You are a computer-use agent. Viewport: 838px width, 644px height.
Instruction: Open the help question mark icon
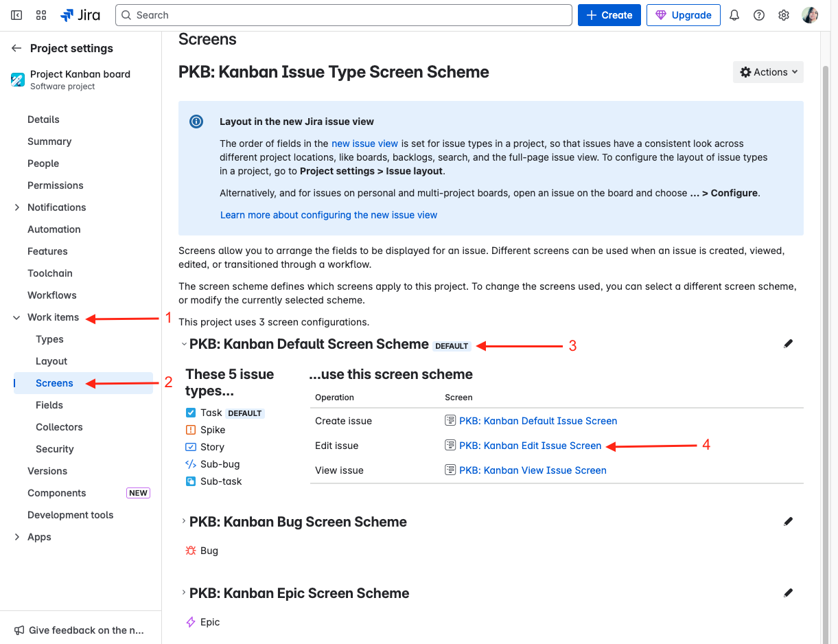759,15
